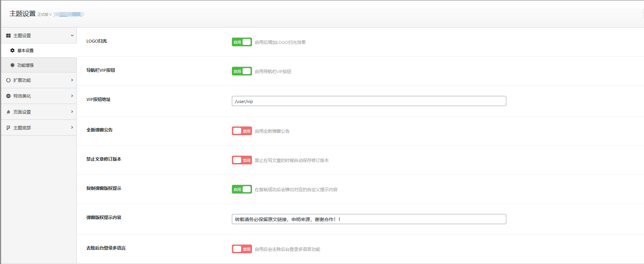Click the icon beside 页面设置
The image size is (644, 264).
pos(8,112)
